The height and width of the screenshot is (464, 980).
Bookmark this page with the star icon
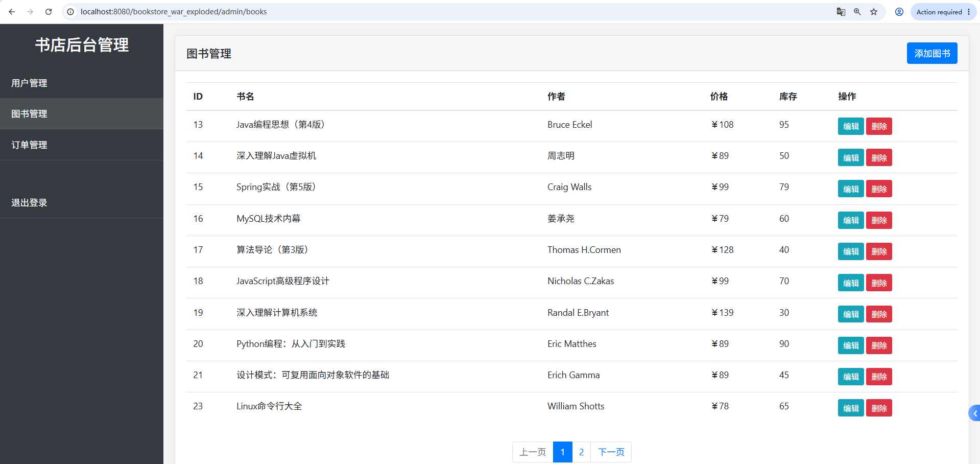coord(874,12)
